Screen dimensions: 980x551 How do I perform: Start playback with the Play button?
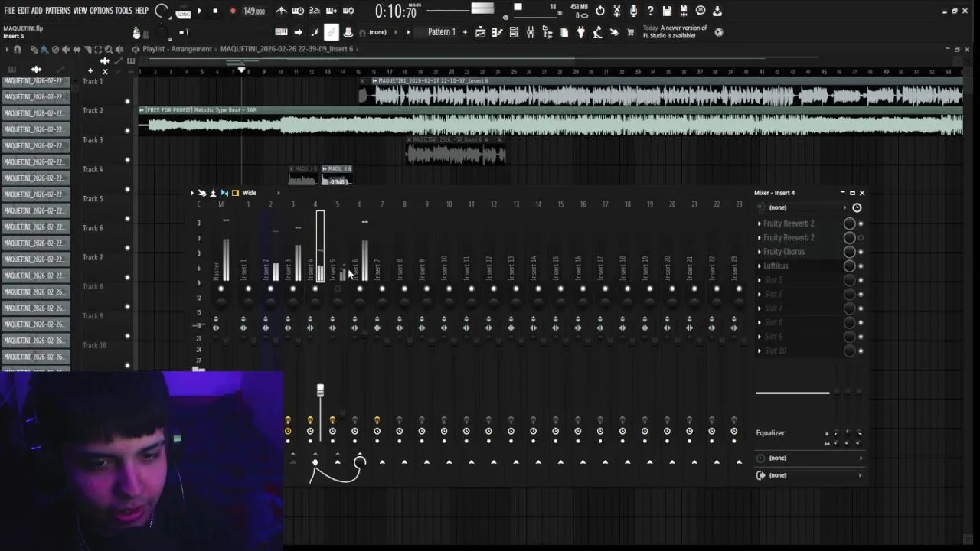coord(199,11)
